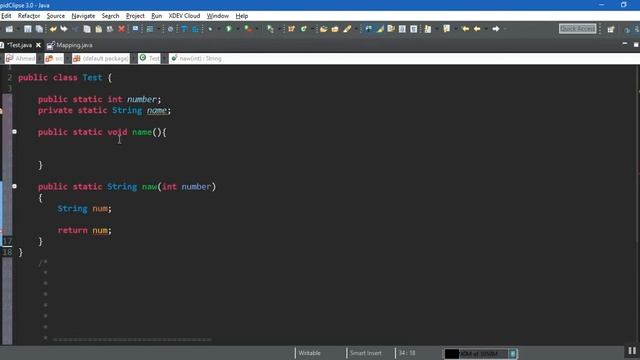Open the Navigate menu
The width and height of the screenshot is (640, 360).
83,16
